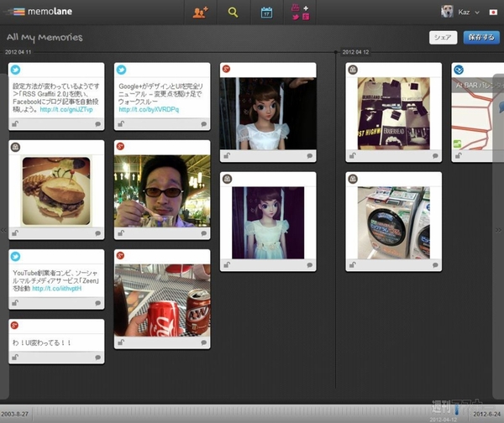Open the t-shirts photo thumbnail
504x423 pixels.
(393, 112)
